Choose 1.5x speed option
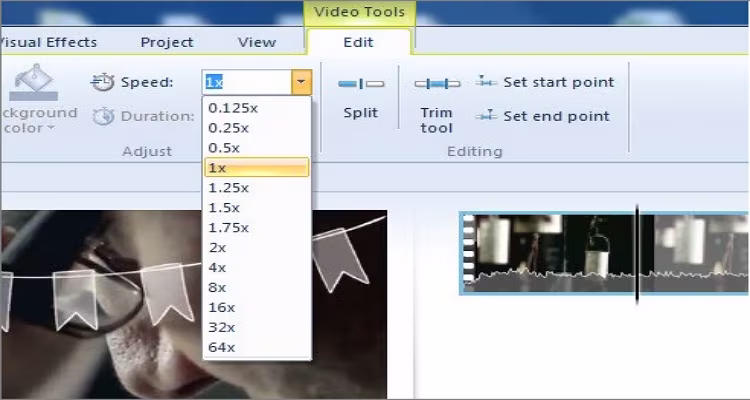Screen dimensions: 750x400 257,208
